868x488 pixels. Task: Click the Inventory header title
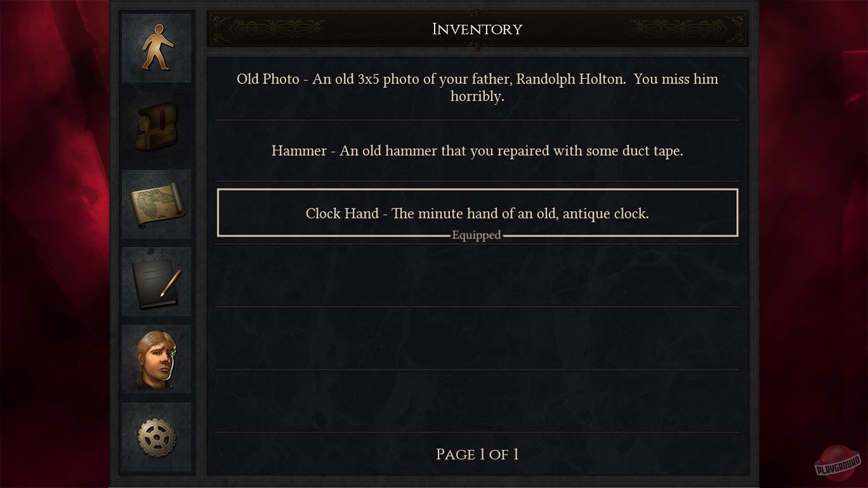[x=477, y=29]
